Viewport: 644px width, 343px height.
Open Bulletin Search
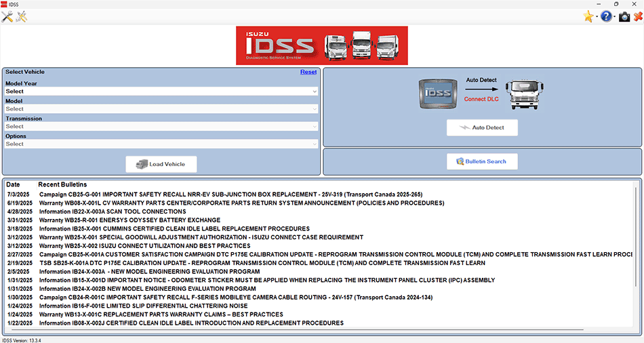coord(481,161)
